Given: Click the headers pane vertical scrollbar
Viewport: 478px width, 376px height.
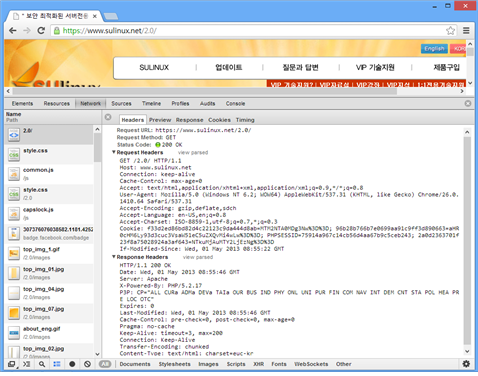Looking at the screenshot, I should point(467,241).
